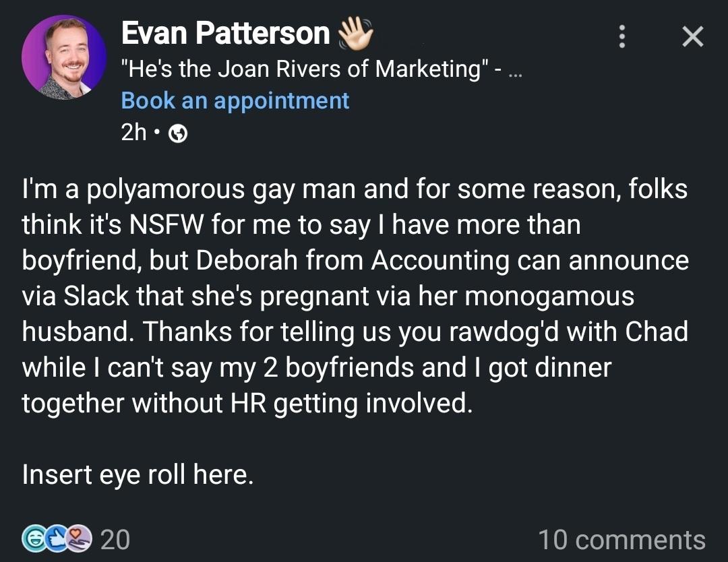Click the 2h post timestamp
The height and width of the screenshot is (562, 728).
pyautogui.click(x=133, y=133)
